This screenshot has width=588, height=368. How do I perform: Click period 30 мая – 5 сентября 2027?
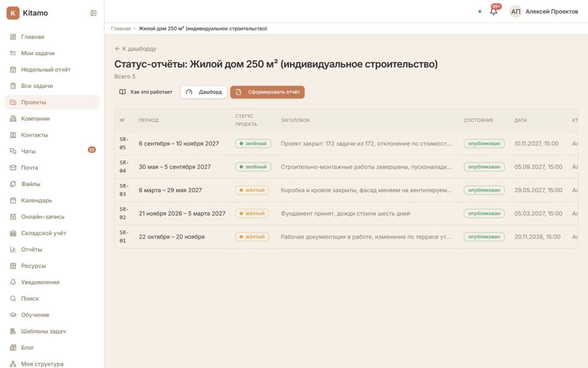point(175,167)
